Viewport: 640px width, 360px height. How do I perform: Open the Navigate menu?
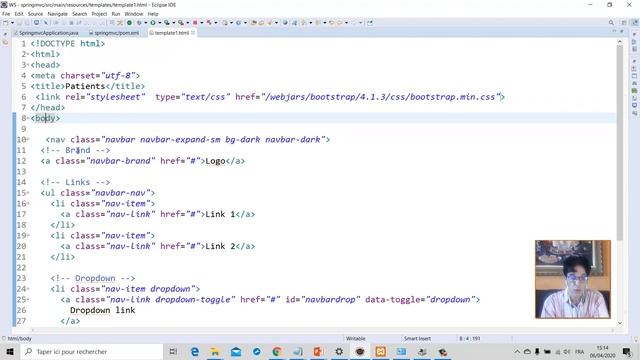(x=58, y=14)
